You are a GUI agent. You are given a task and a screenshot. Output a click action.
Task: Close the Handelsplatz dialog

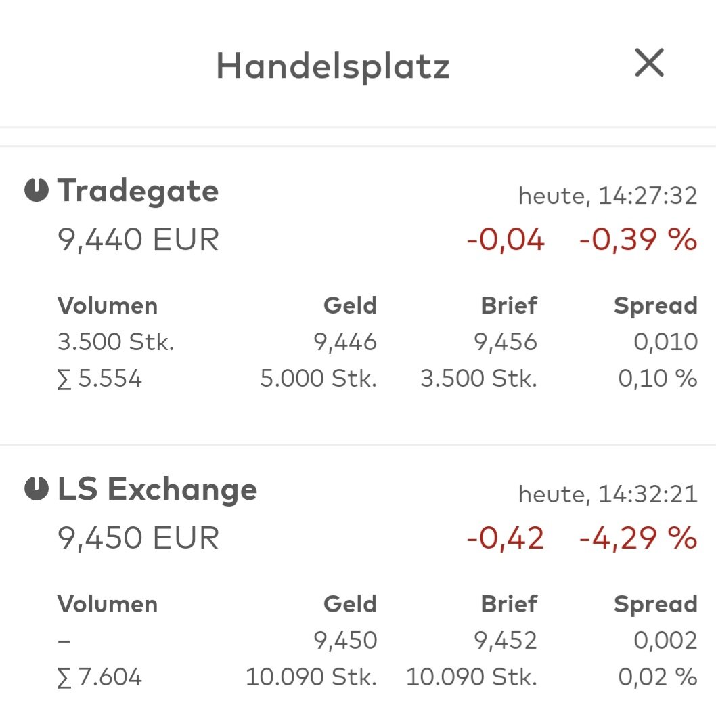click(x=649, y=64)
